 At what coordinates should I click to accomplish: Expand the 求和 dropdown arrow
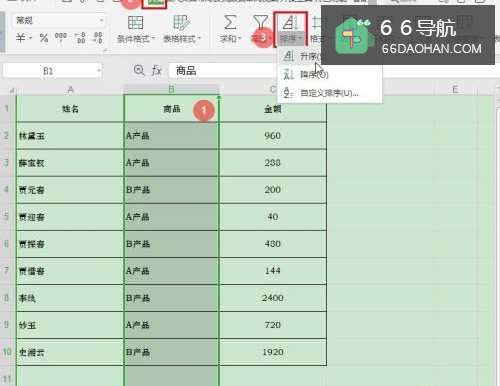click(x=239, y=39)
